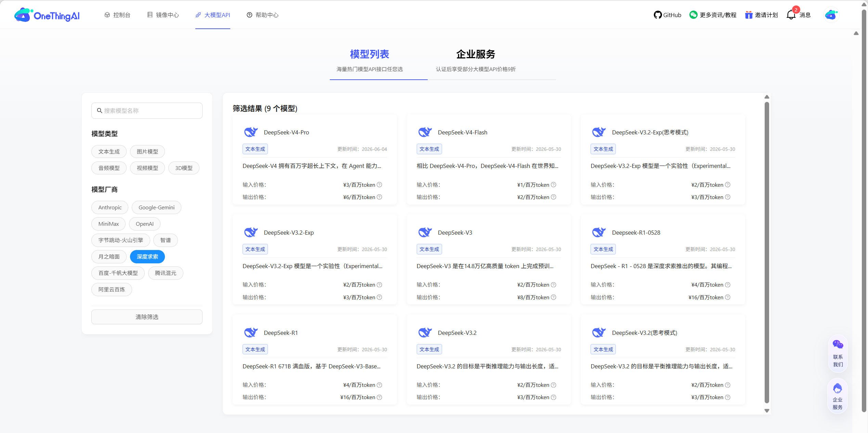Click the gift icon for 邀请计划

pos(749,15)
